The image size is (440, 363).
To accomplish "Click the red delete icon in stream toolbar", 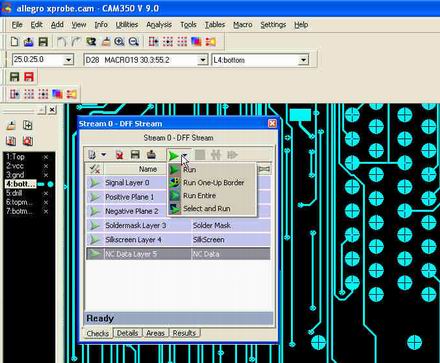I will (x=119, y=155).
